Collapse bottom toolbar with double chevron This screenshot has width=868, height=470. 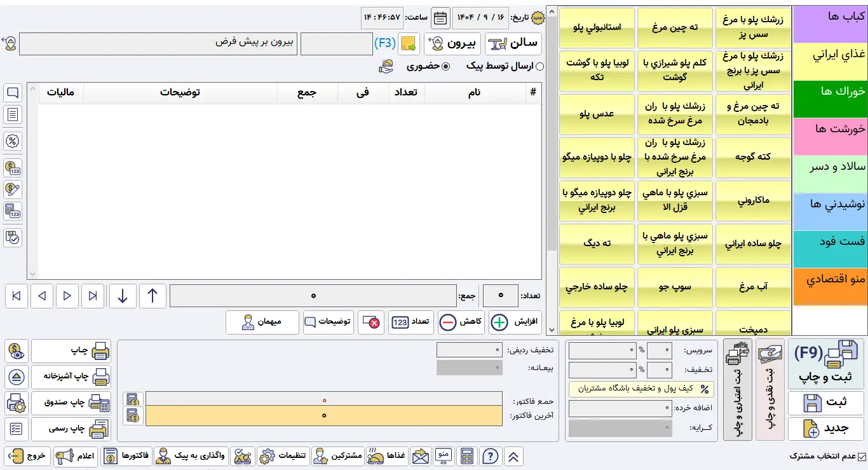coord(513,456)
